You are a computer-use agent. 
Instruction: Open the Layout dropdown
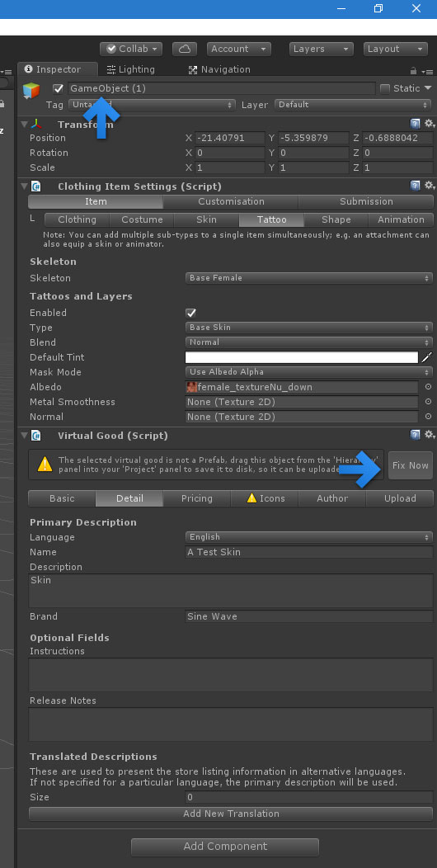(396, 49)
